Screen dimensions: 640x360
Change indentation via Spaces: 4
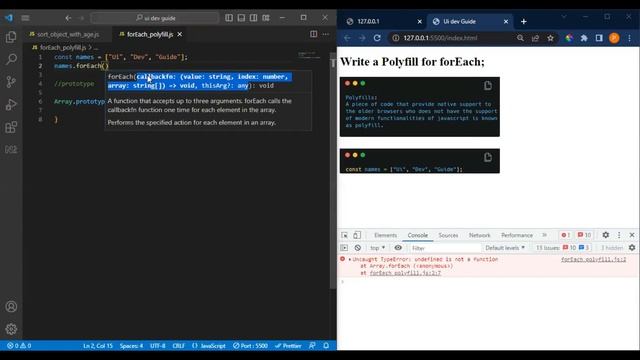131,346
